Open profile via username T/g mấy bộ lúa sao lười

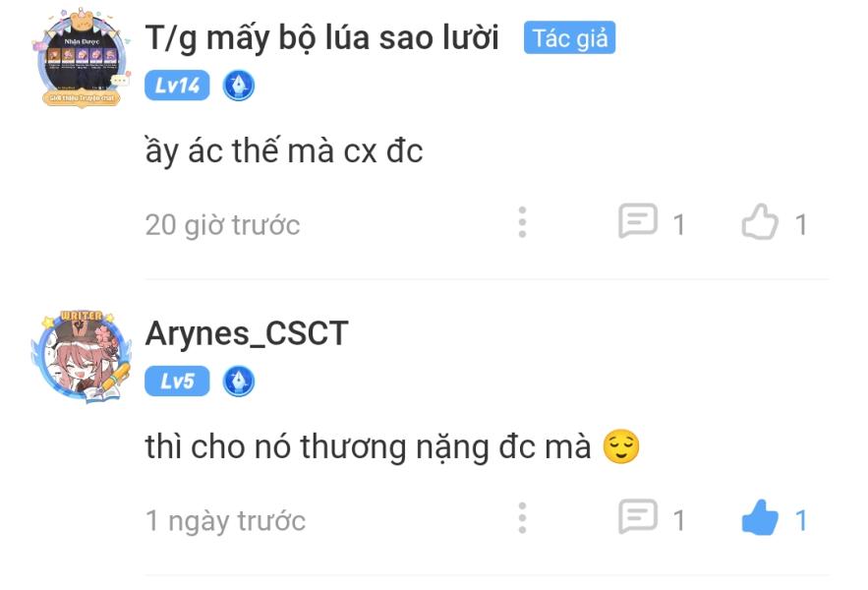(321, 38)
